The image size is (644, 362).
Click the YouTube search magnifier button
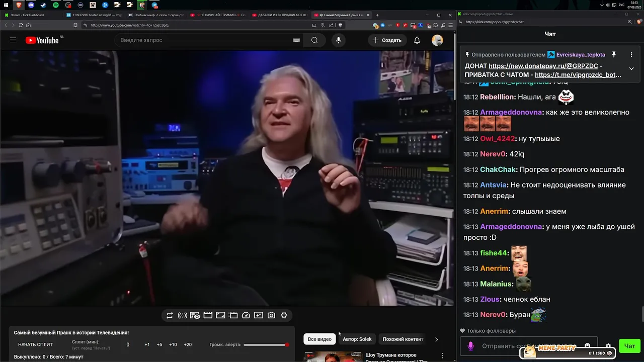314,40
